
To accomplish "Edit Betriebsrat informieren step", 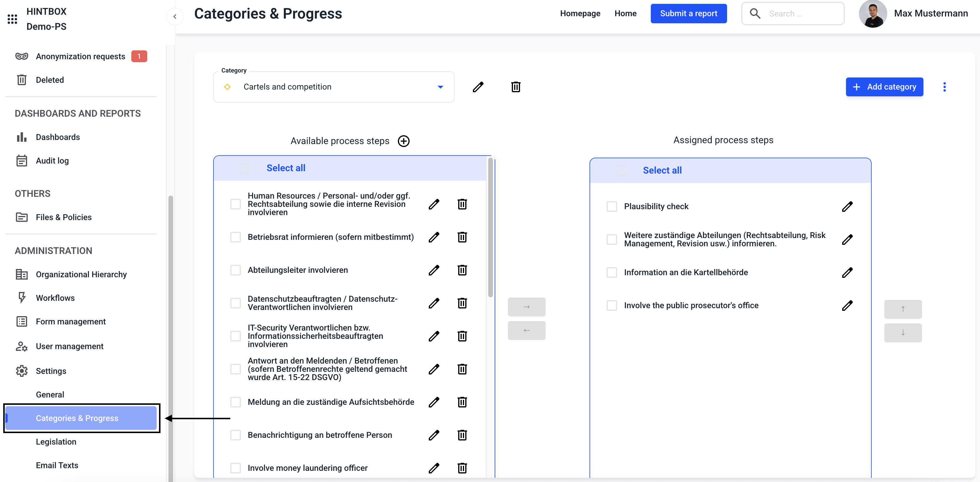I will click(434, 237).
